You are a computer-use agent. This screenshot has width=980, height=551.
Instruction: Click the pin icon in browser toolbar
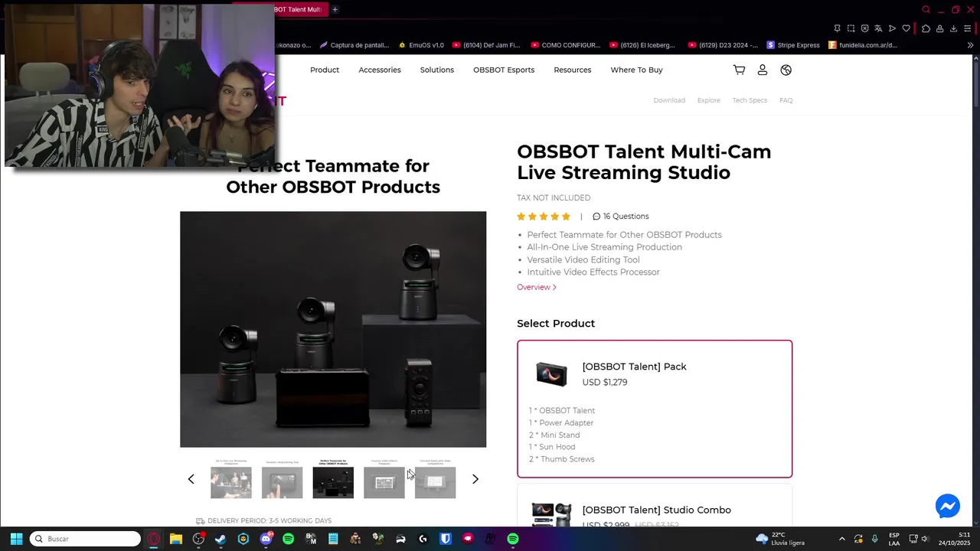pos(837,28)
